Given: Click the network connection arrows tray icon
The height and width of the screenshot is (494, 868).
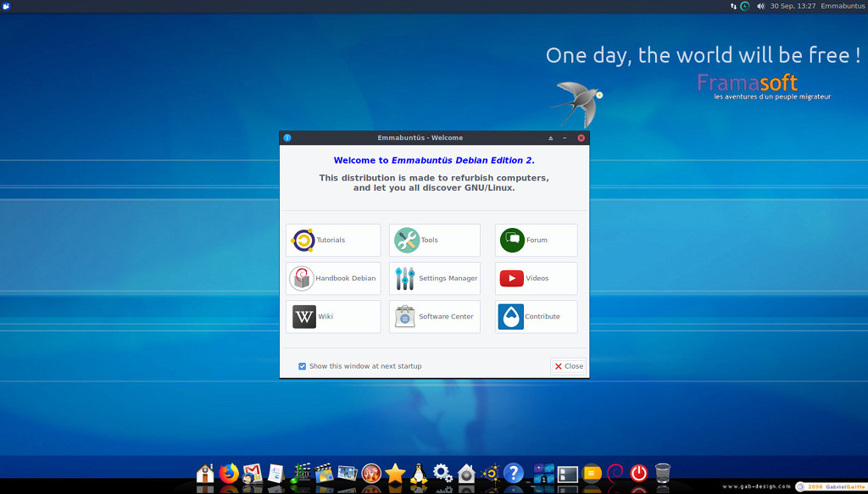Looking at the screenshot, I should click(x=733, y=6).
